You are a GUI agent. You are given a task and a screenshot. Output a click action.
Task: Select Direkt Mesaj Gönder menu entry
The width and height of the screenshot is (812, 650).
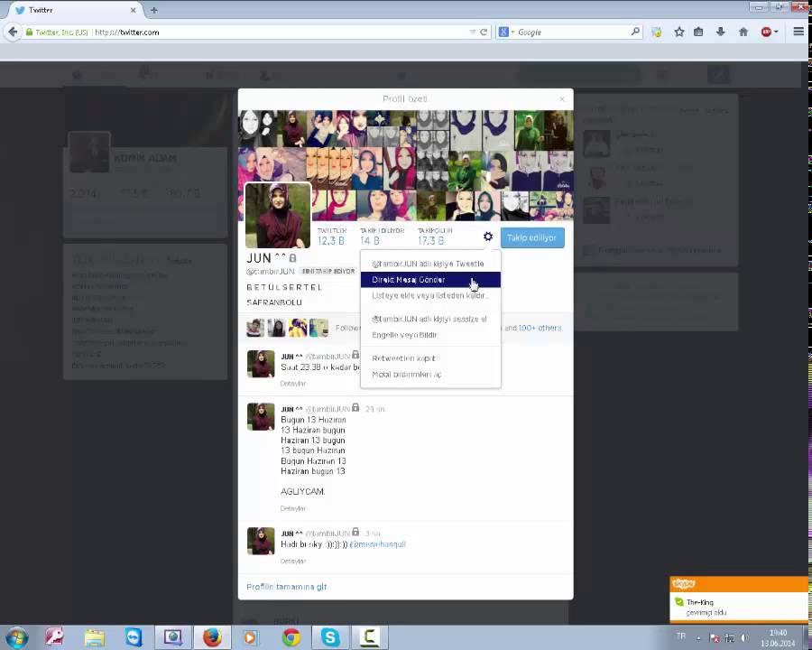(430, 280)
